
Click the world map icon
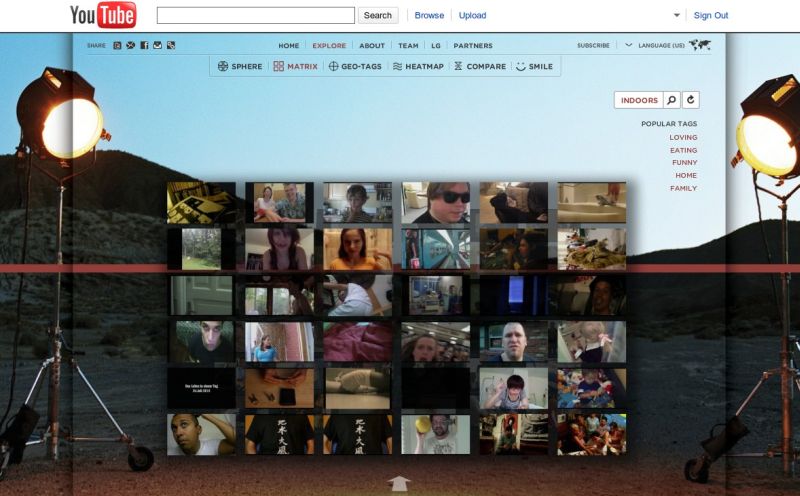[x=700, y=45]
